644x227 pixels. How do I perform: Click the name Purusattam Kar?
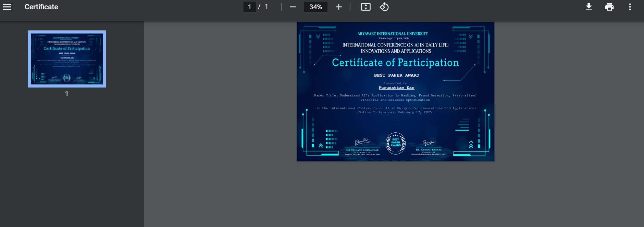(x=396, y=88)
